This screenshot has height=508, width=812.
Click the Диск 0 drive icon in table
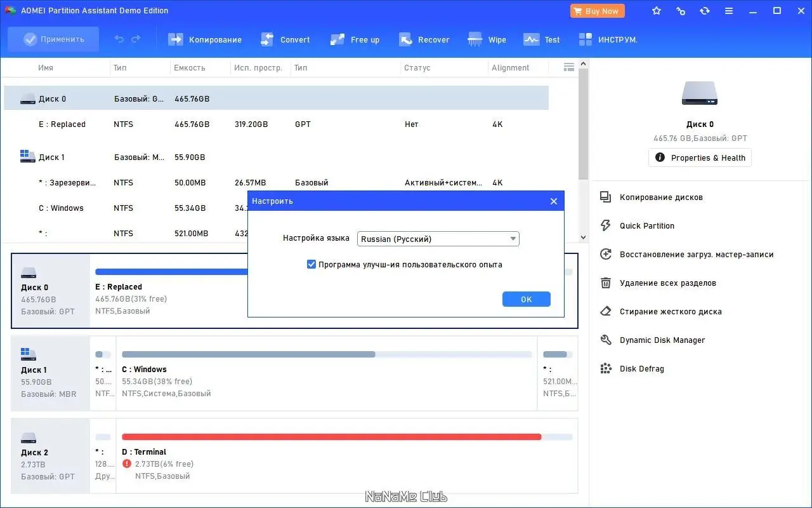click(27, 99)
